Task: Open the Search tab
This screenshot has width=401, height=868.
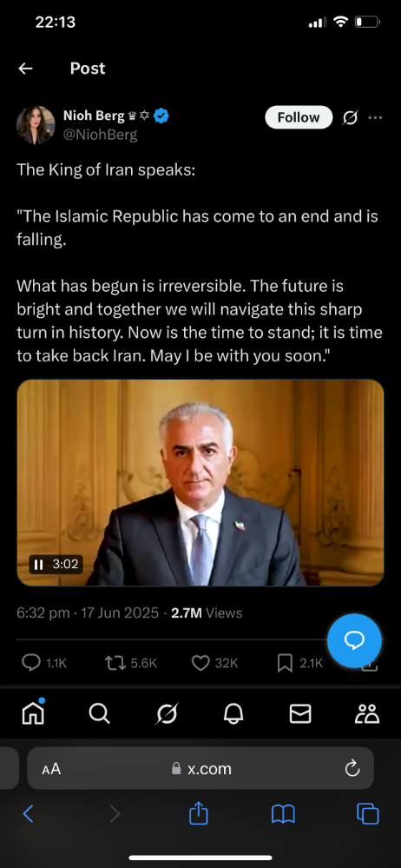Action: 100,713
